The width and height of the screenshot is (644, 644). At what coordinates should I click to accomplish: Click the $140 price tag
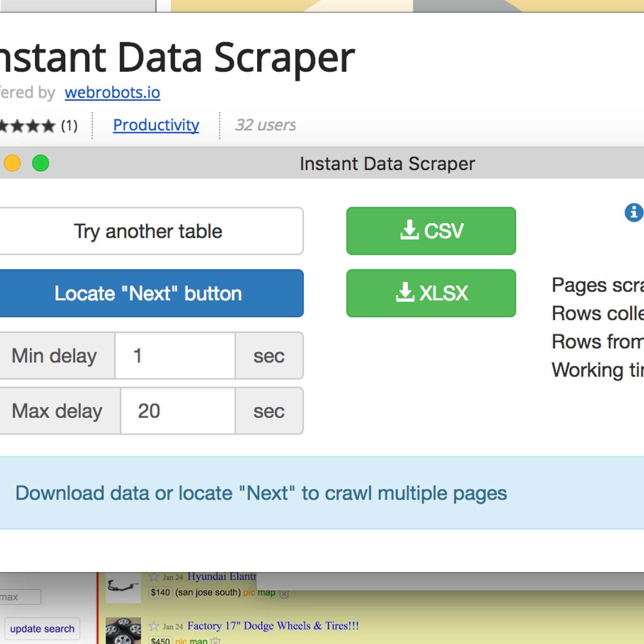160,592
